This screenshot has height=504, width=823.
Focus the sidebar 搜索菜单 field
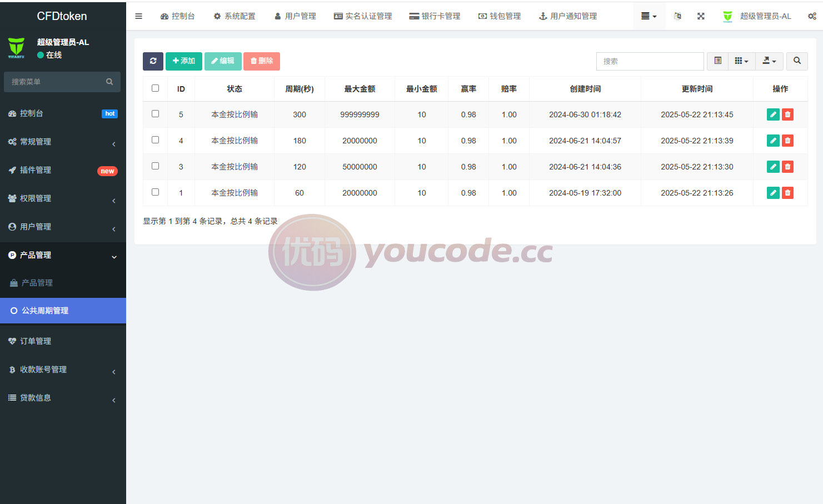coord(56,82)
